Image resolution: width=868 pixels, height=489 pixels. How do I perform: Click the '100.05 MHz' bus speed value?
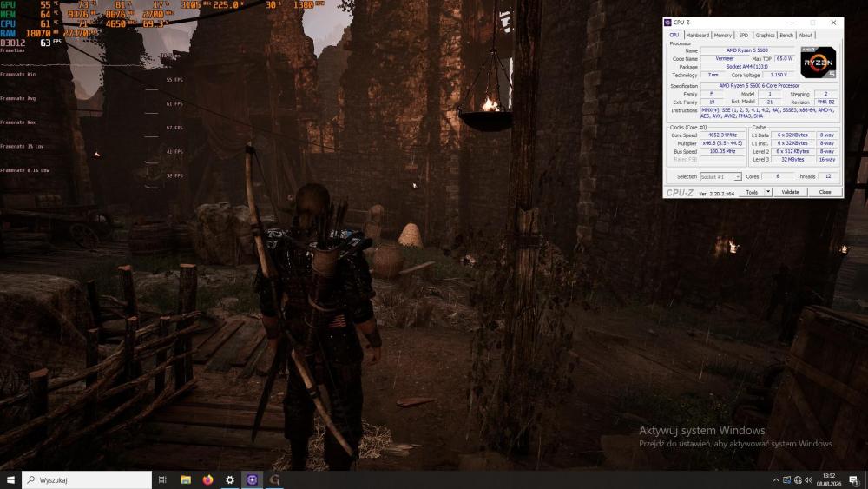722,151
